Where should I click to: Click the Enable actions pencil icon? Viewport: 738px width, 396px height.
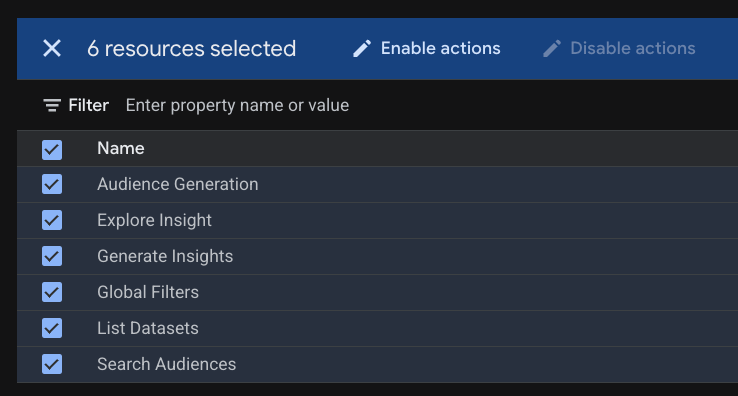pyautogui.click(x=361, y=48)
